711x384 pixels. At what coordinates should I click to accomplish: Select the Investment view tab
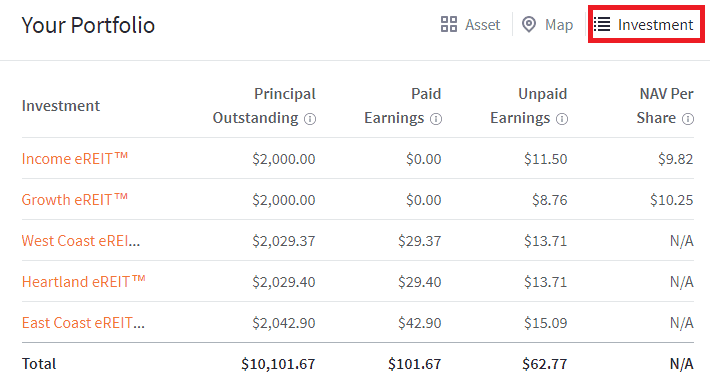click(644, 24)
